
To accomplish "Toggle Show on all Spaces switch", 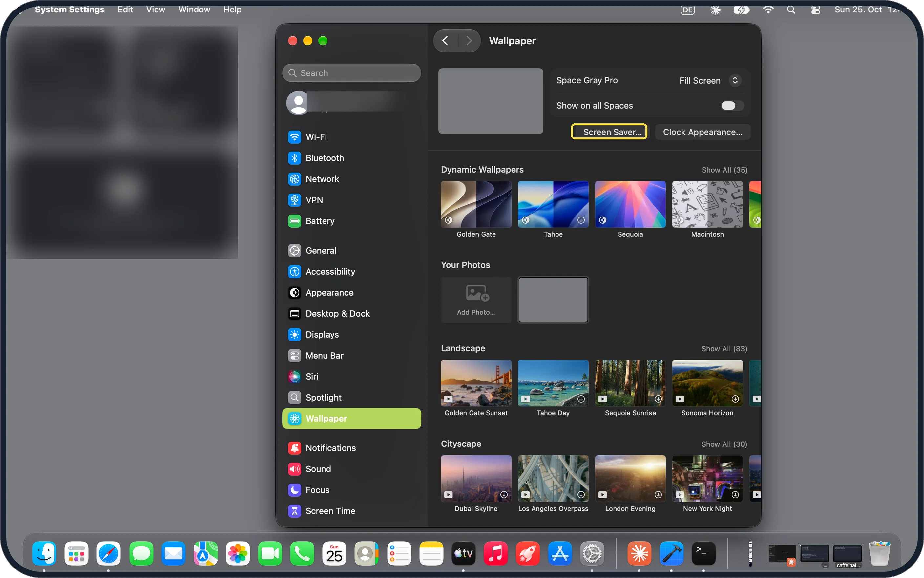I will [x=732, y=106].
